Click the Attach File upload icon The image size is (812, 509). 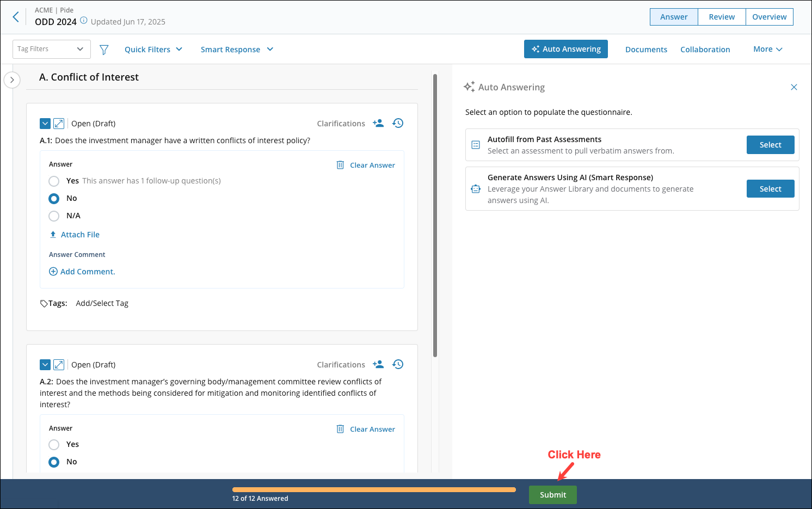tap(53, 234)
